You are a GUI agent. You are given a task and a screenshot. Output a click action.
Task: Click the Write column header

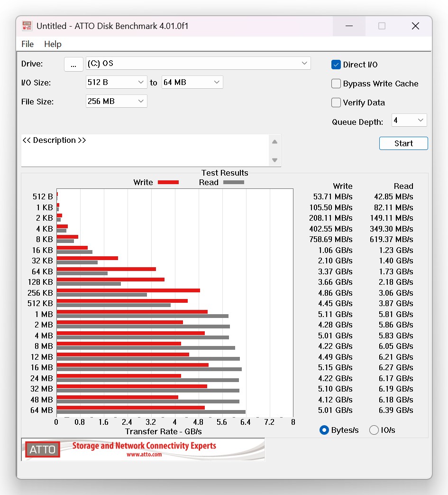(x=342, y=186)
